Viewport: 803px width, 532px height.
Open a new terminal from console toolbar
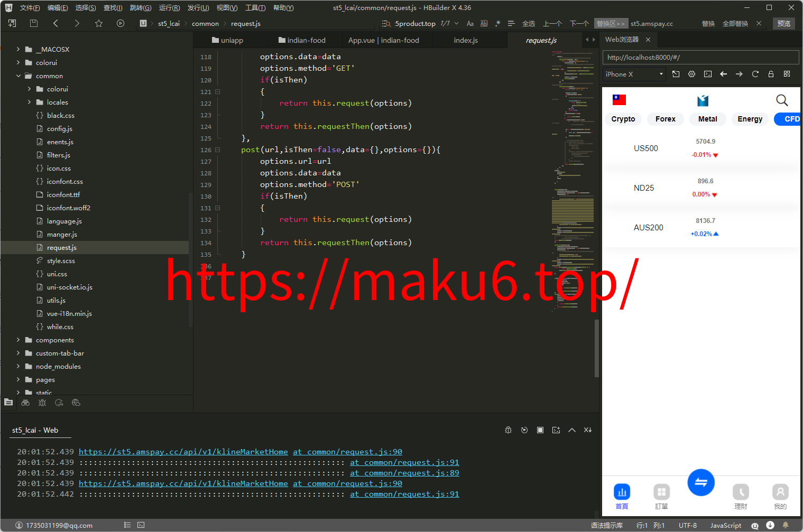(x=556, y=430)
